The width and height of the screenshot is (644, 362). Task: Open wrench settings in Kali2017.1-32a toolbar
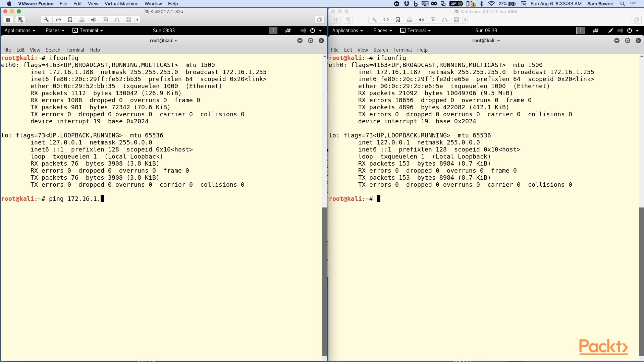point(47,20)
